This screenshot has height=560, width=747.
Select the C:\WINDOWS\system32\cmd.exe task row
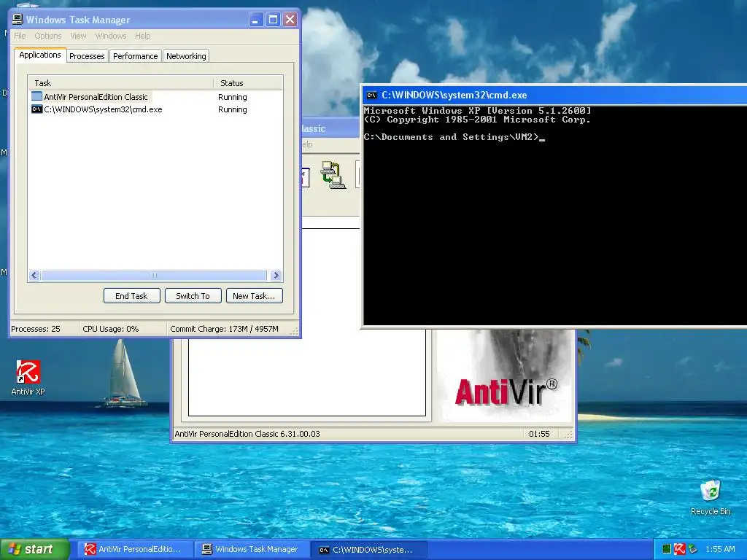[155, 109]
